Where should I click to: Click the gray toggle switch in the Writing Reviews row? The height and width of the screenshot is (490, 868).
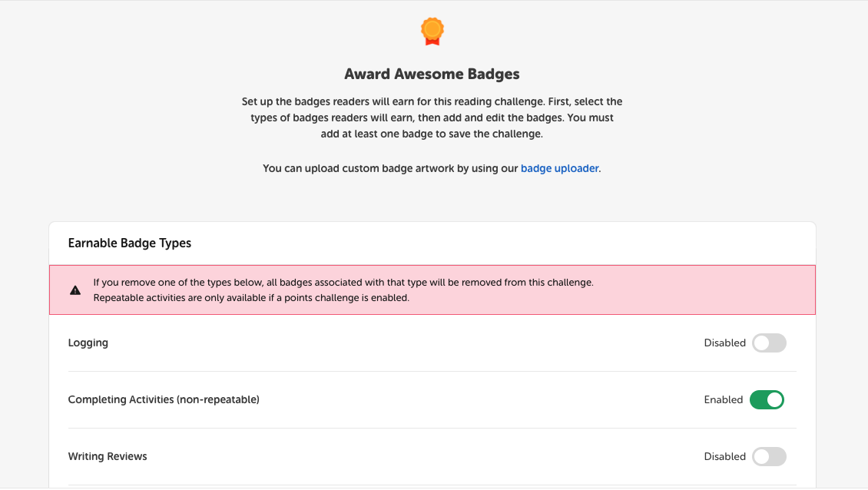tap(769, 456)
